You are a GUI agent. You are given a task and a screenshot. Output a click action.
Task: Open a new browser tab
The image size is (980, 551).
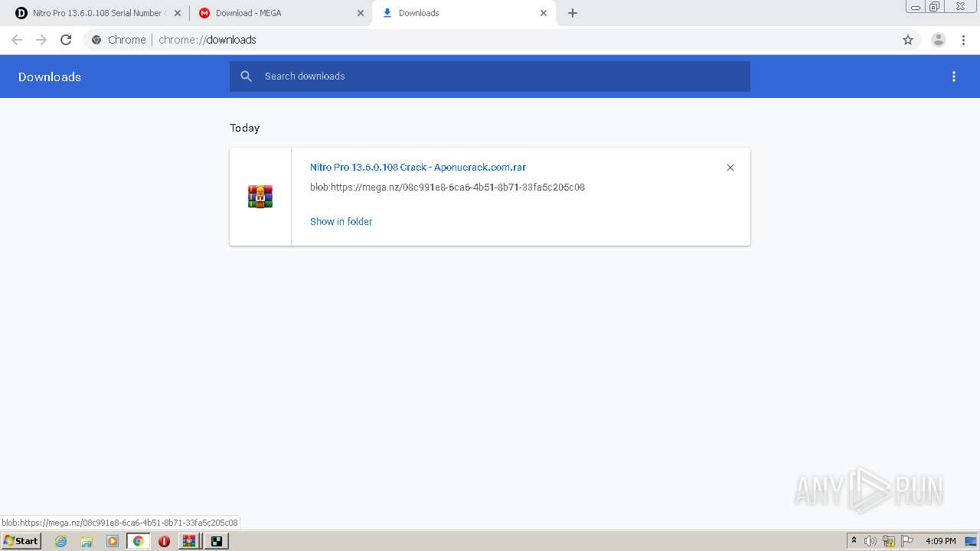pos(573,13)
